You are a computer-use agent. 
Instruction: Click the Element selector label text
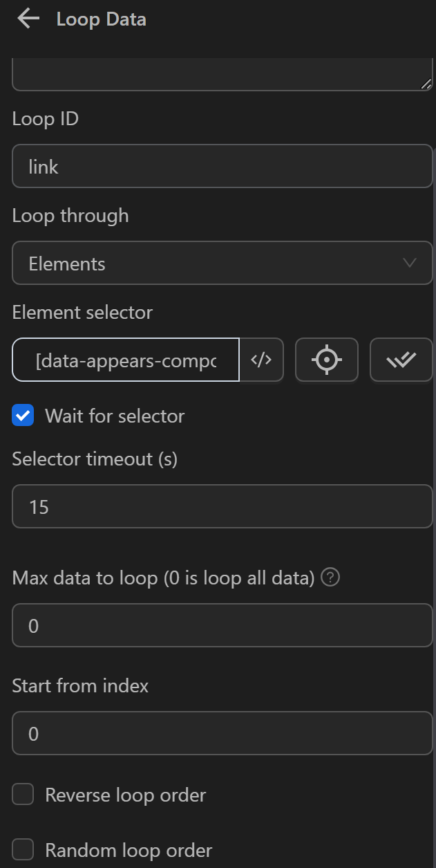pyautogui.click(x=82, y=313)
